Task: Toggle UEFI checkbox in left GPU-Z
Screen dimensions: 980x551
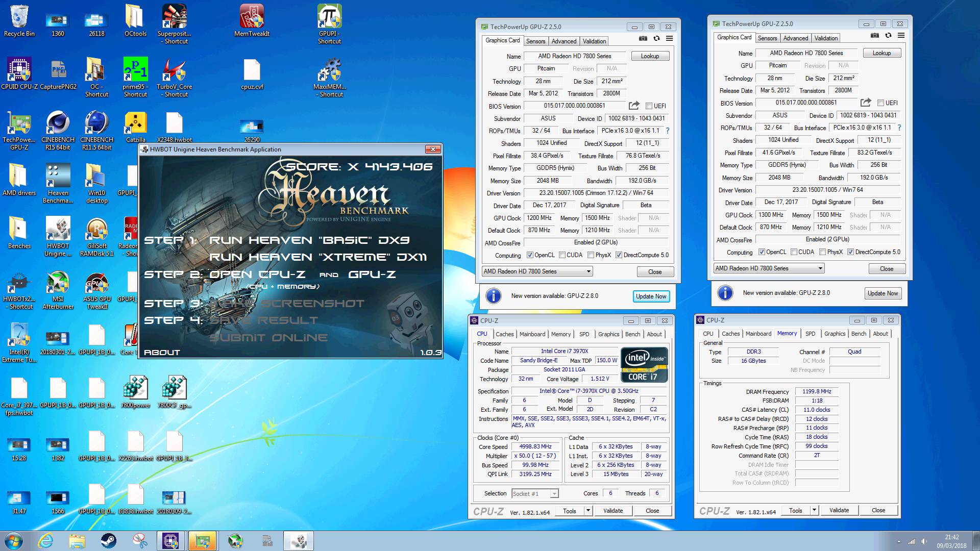Action: [x=649, y=106]
